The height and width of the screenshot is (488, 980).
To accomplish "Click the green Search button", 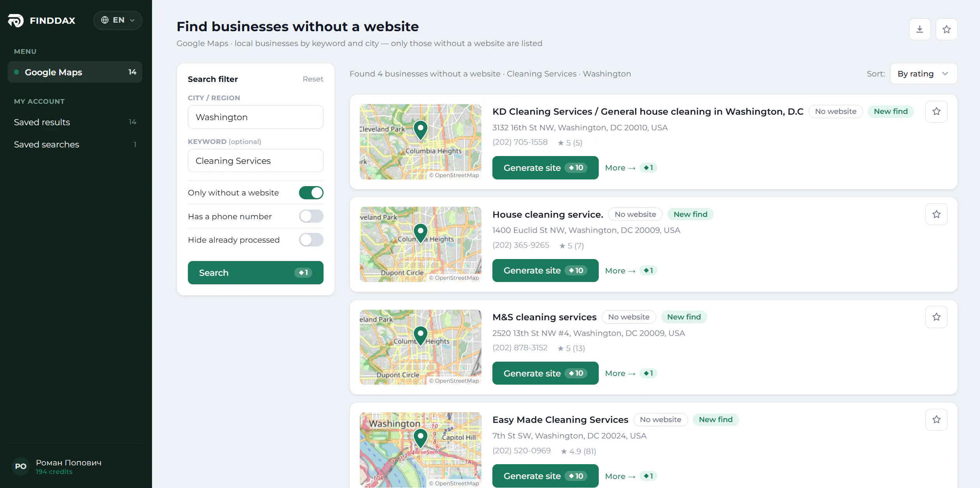I will pos(255,273).
